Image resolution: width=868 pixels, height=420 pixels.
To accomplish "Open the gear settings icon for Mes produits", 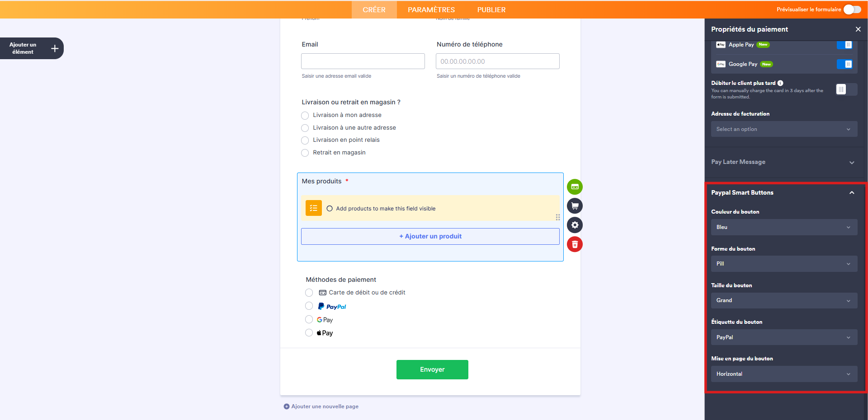I will pos(575,225).
